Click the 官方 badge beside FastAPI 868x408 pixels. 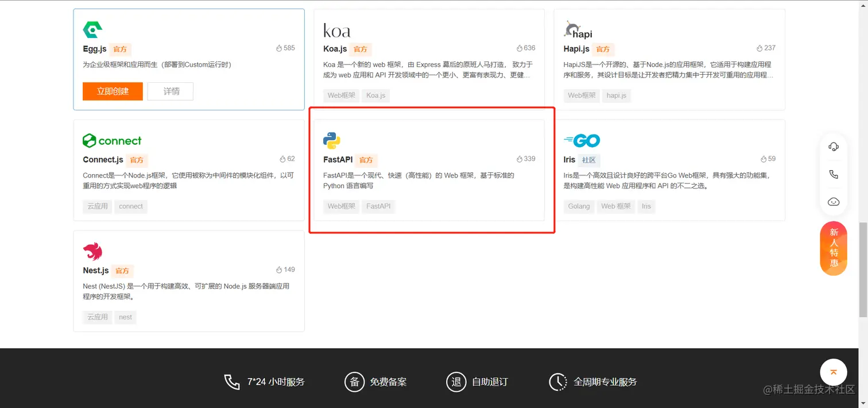click(366, 160)
